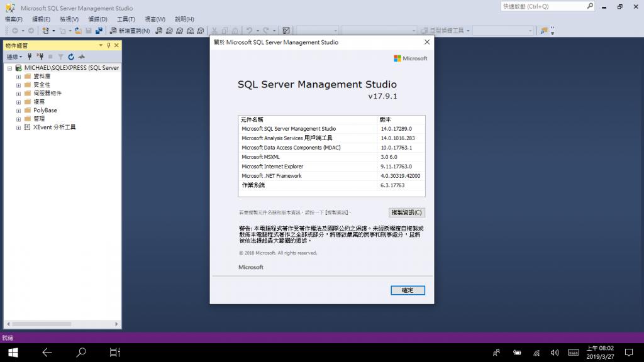Click the XMLA query icon
Image resolution: width=644 pixels, height=362 pixels.
190,31
